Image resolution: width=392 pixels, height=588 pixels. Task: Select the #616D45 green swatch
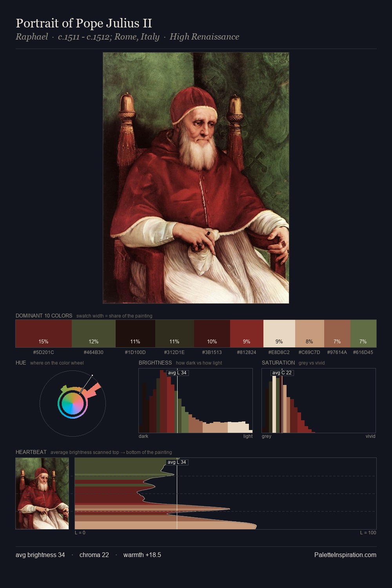click(363, 334)
